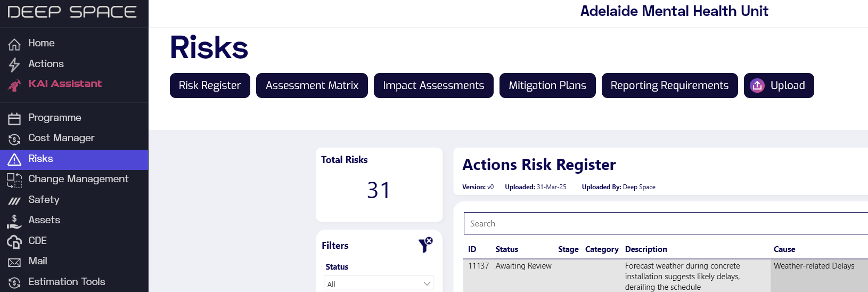Open the CDE cloud icon
Screen dimensions: 868x292
click(14, 241)
